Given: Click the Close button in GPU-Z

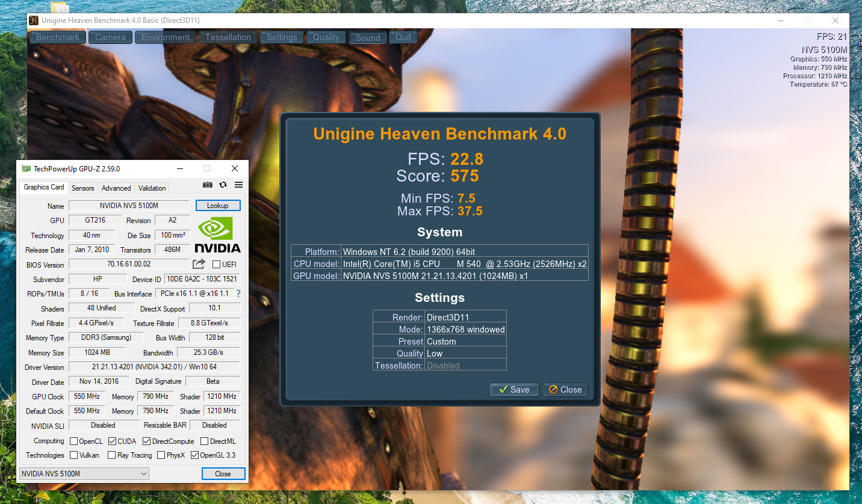Looking at the screenshot, I should pyautogui.click(x=223, y=473).
